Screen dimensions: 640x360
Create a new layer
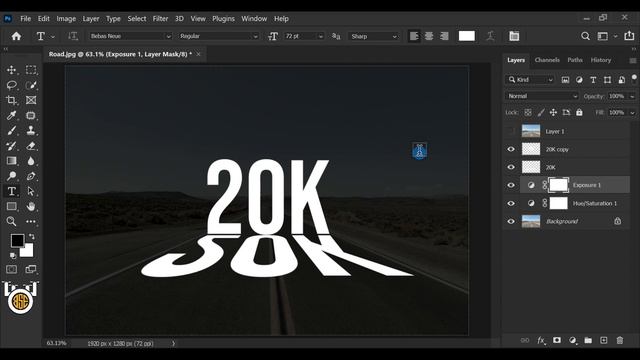pos(604,340)
